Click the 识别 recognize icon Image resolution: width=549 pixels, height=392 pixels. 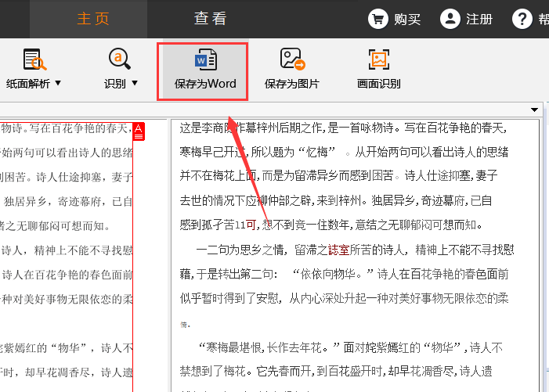tap(120, 59)
